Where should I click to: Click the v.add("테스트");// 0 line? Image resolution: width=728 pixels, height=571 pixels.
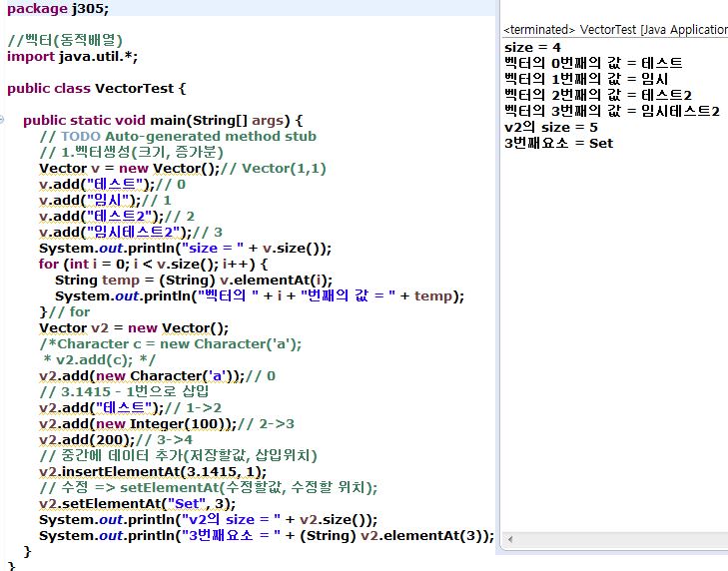113,185
